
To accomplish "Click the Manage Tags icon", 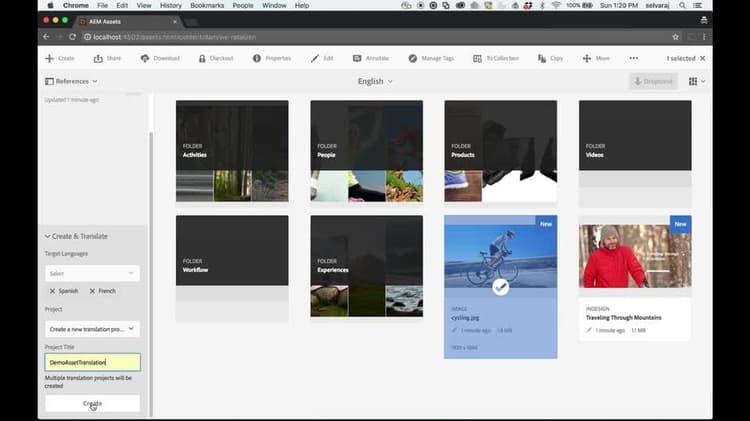I will [413, 58].
